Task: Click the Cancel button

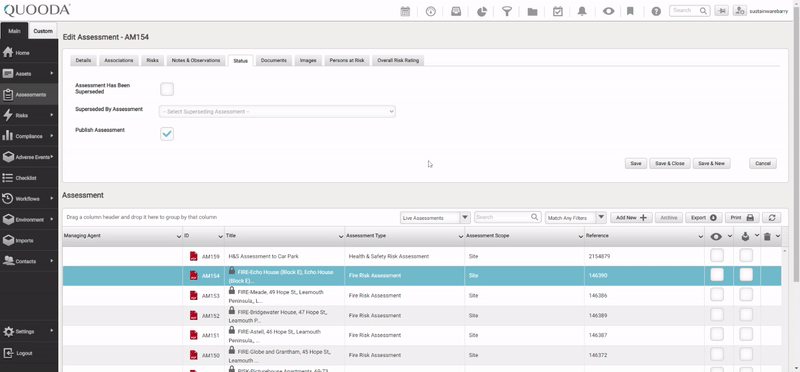Action: click(763, 163)
